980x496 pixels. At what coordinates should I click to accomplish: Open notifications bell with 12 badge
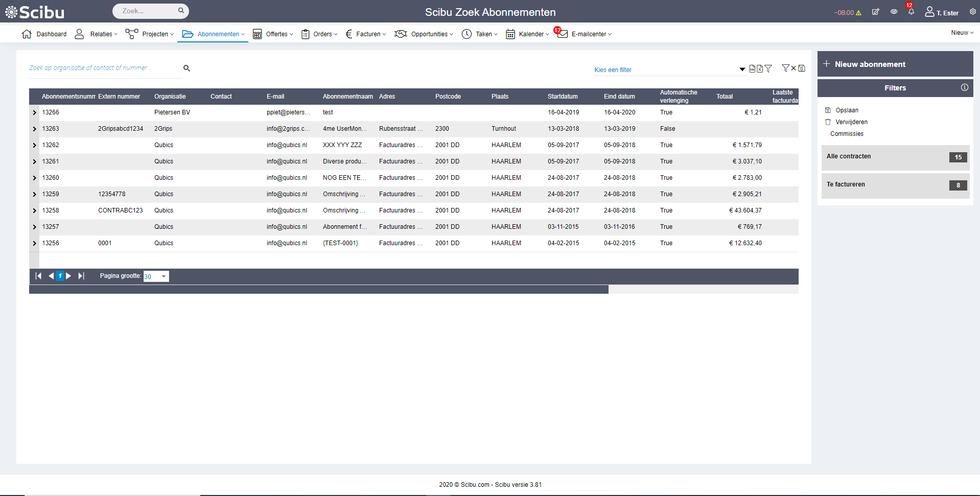[x=911, y=11]
